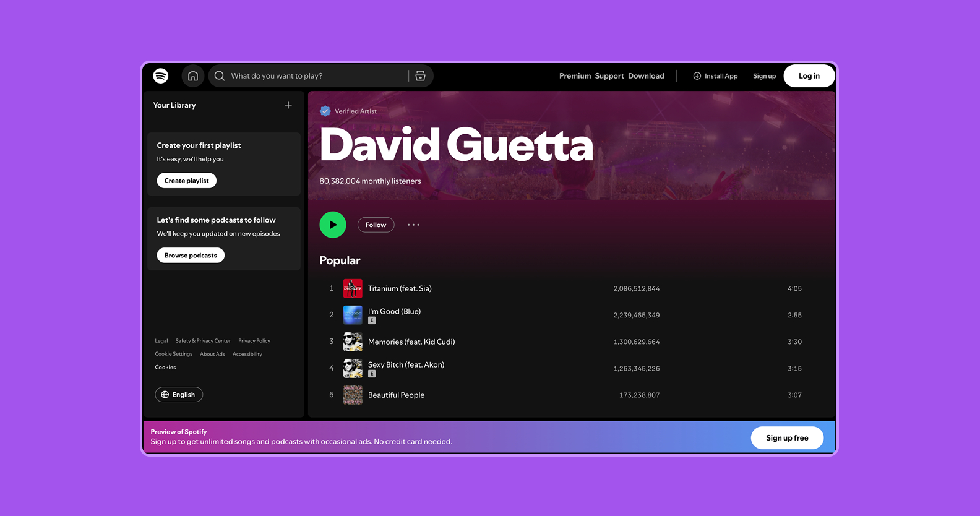The height and width of the screenshot is (516, 980).
Task: Click Titanium album cover thumbnail
Action: coord(353,288)
